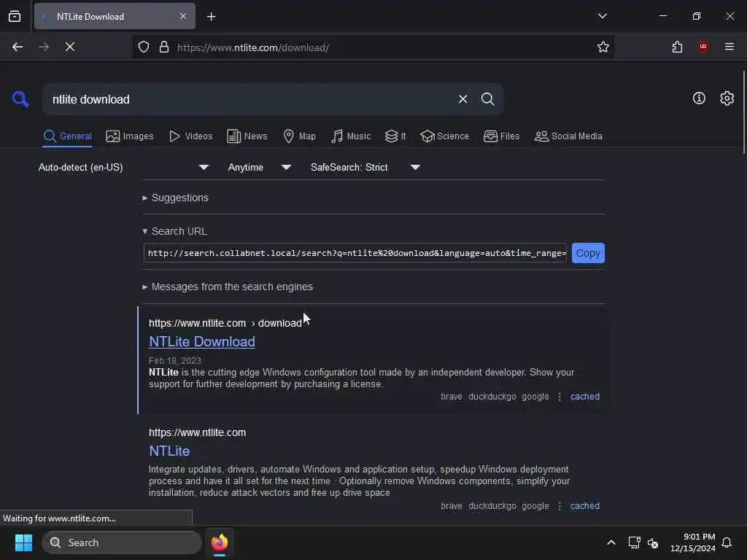Open the list all tabs chevron
747x560 pixels.
click(x=602, y=16)
